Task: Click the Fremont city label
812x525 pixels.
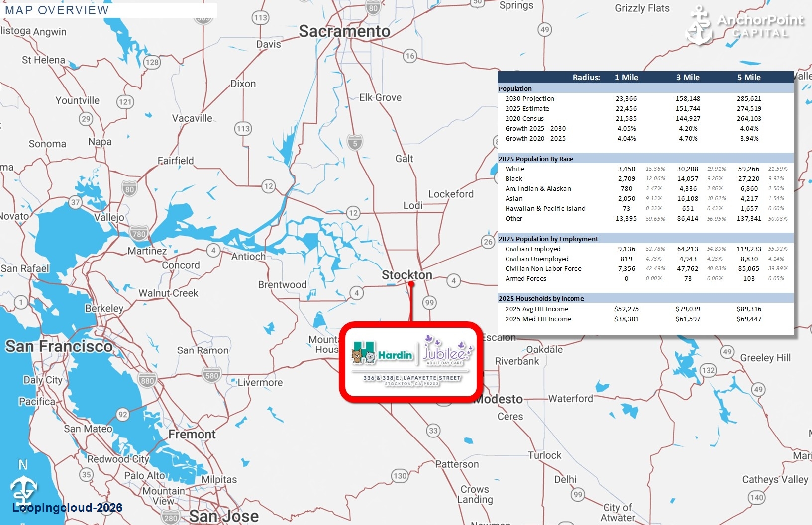Action: pos(192,434)
